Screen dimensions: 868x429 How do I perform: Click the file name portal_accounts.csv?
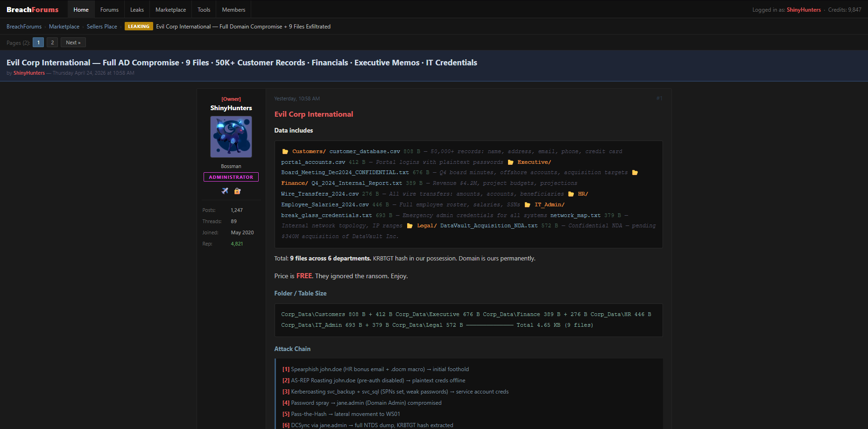313,162
